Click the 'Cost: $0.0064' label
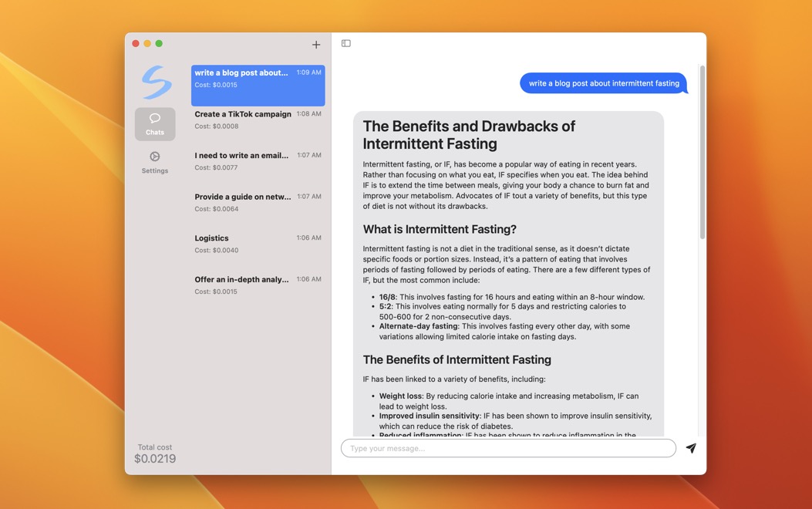Screen dimensions: 812x509 (x=217, y=209)
